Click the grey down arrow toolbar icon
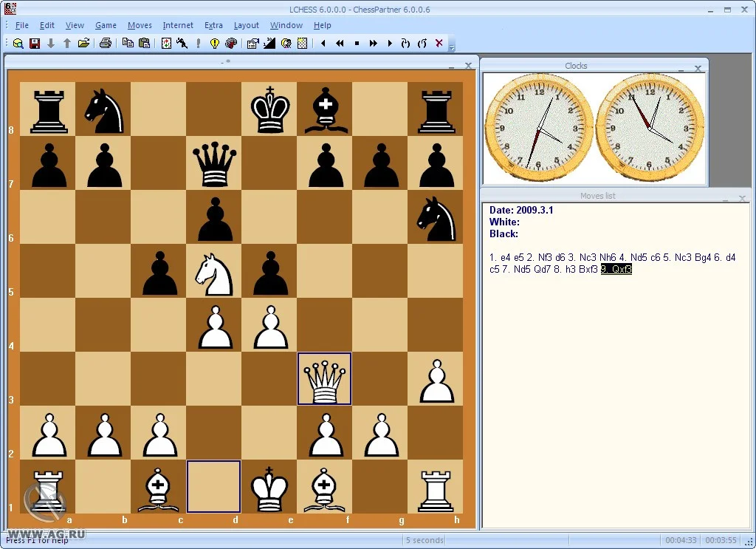756x549 pixels. [x=51, y=44]
